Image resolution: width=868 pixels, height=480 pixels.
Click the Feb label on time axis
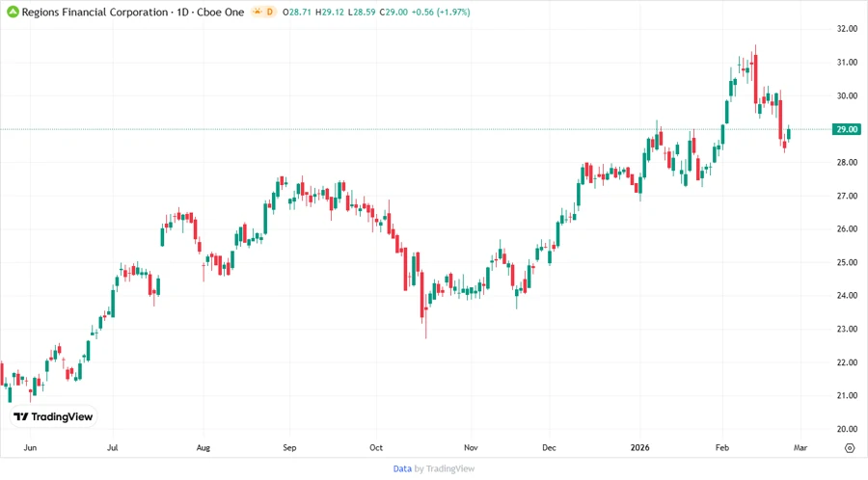[x=721, y=448]
